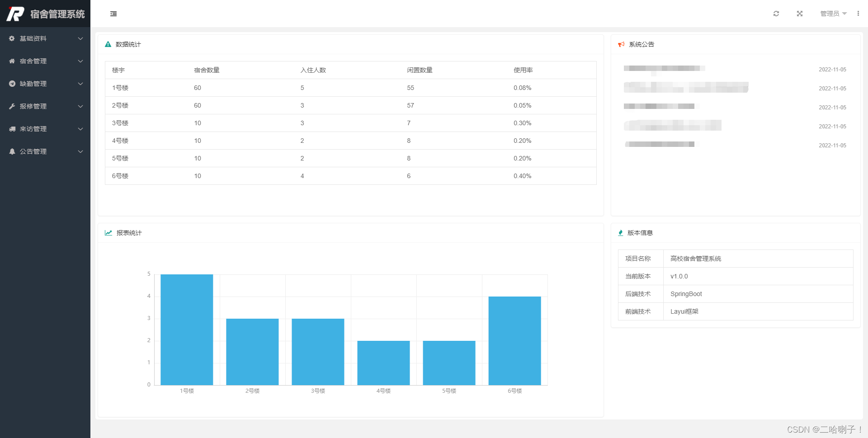Click the 报表统计 panel title
This screenshot has width=868, height=438.
point(129,233)
